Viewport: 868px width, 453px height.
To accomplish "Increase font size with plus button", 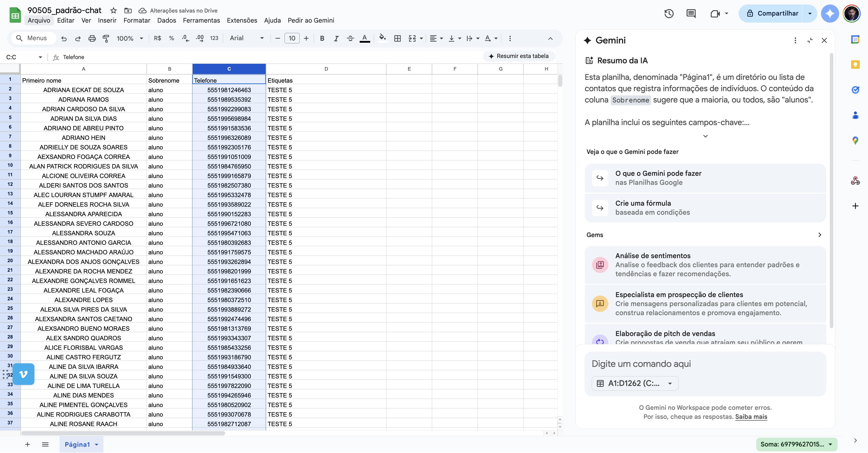I will [x=306, y=38].
